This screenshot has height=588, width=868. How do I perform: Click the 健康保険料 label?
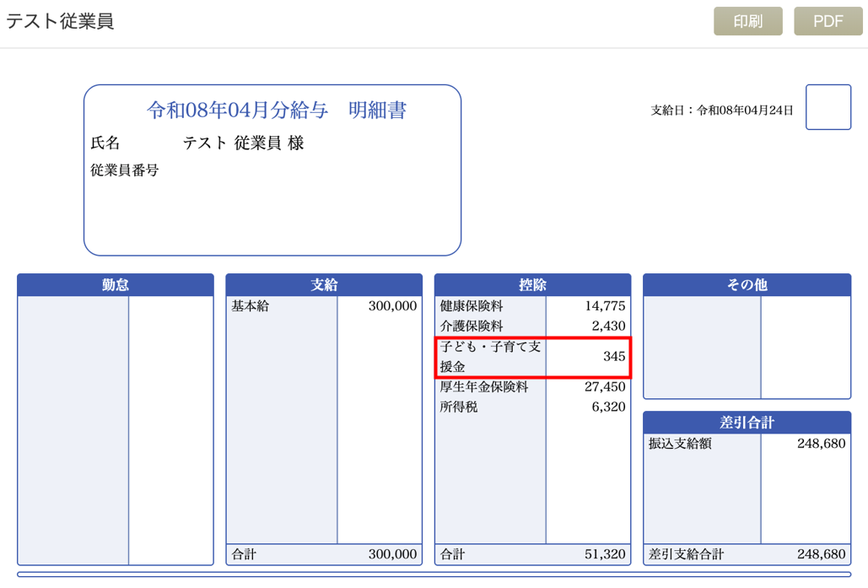coord(472,305)
